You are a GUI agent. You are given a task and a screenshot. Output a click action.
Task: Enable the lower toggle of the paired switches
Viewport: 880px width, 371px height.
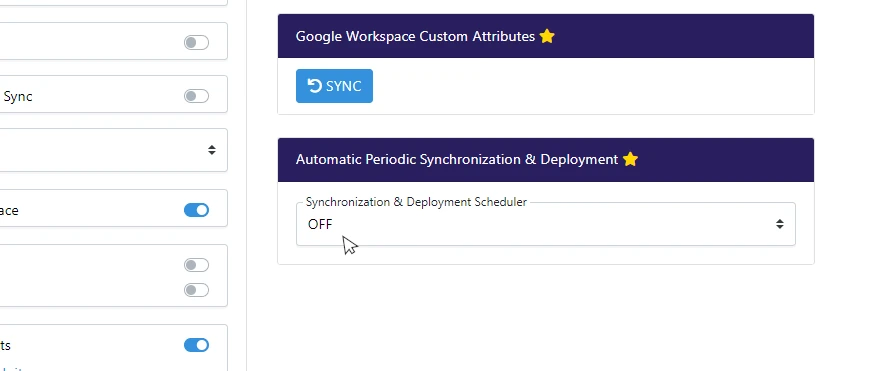click(196, 290)
